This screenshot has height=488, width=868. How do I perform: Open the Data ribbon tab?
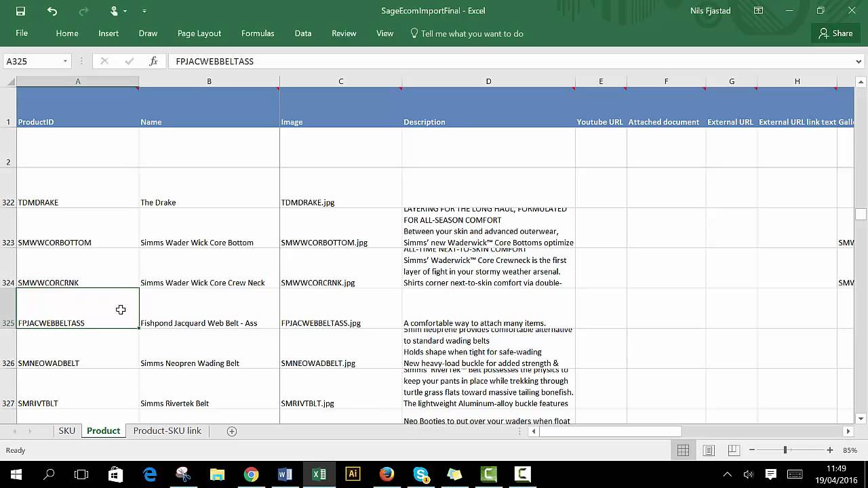[x=303, y=33]
